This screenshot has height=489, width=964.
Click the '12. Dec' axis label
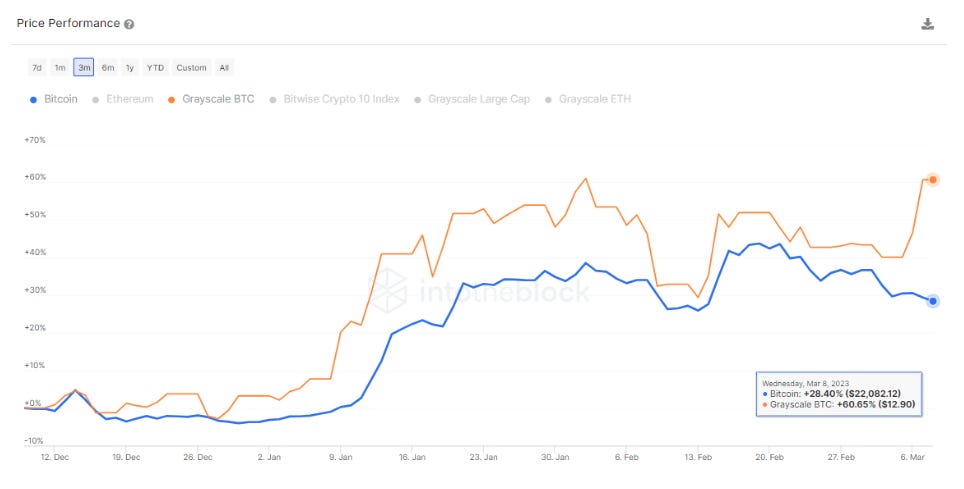[x=55, y=457]
